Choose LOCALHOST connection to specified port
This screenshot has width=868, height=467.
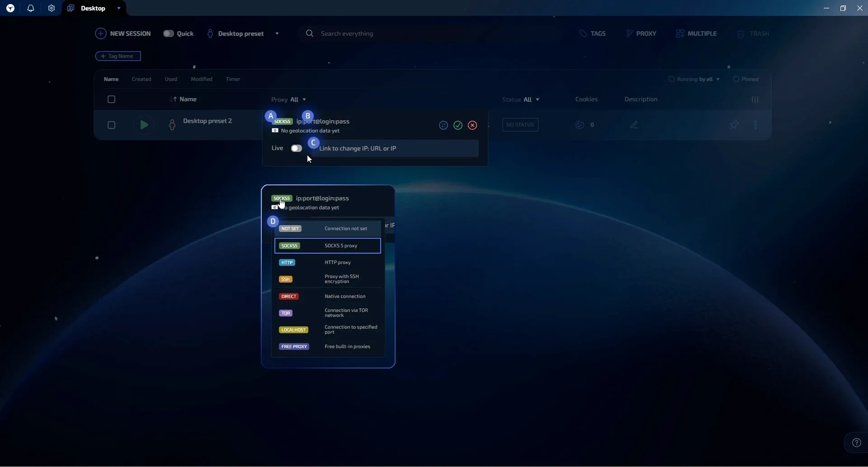[x=328, y=330]
